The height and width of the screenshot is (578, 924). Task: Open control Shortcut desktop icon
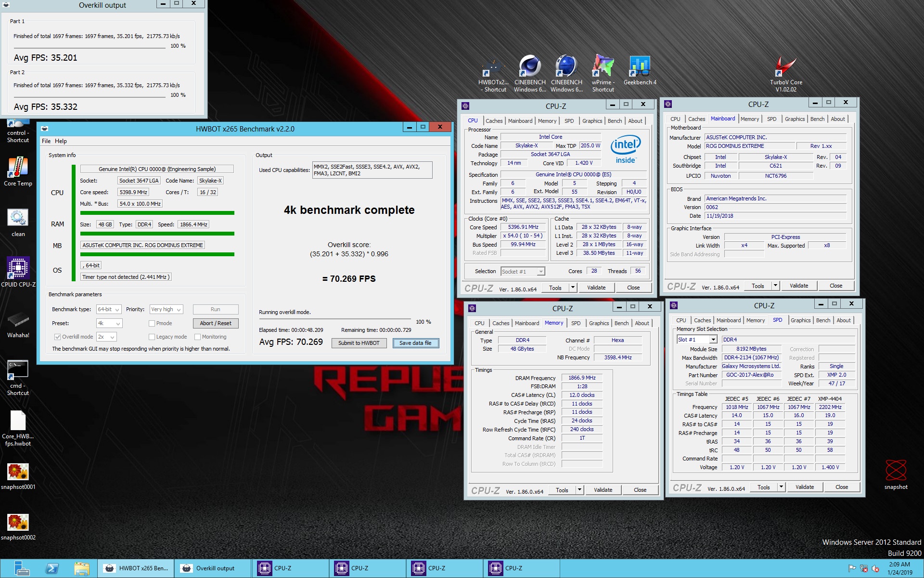pos(18,131)
